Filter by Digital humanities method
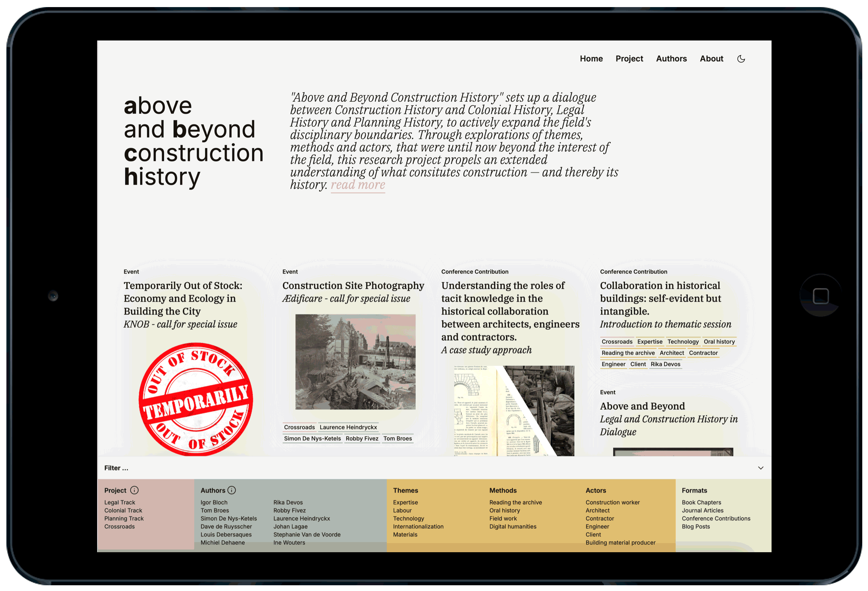 click(x=513, y=526)
